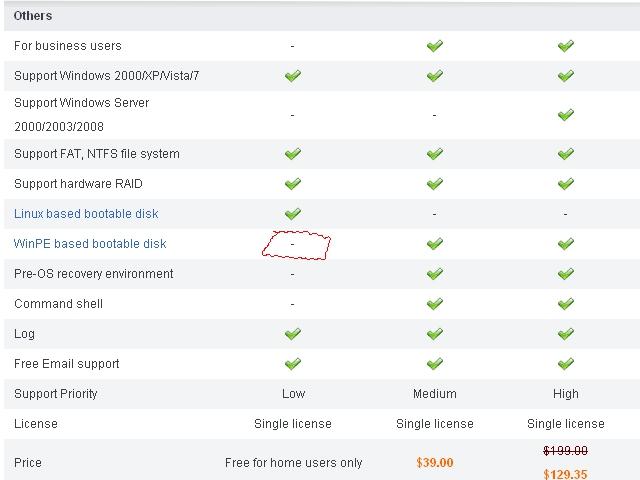Click the "Free for home users only" text
The image size is (640, 480).
click(x=293, y=463)
